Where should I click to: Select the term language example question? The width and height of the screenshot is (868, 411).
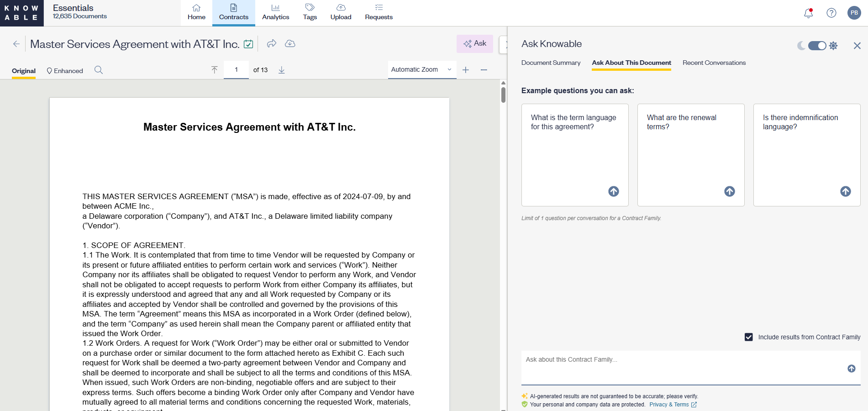(575, 155)
